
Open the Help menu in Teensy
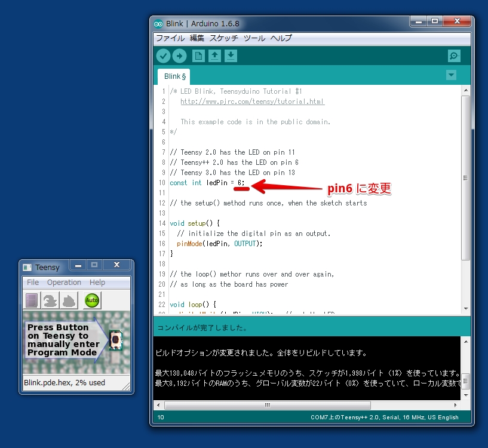(97, 283)
